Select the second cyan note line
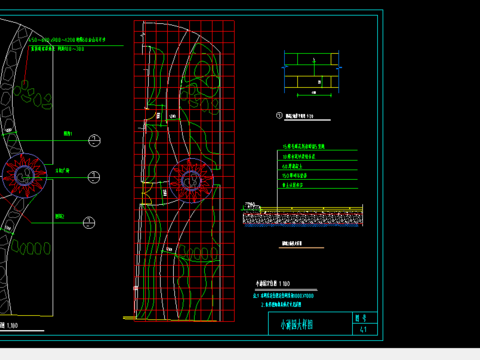This screenshot has height=360, width=480. click(281, 304)
